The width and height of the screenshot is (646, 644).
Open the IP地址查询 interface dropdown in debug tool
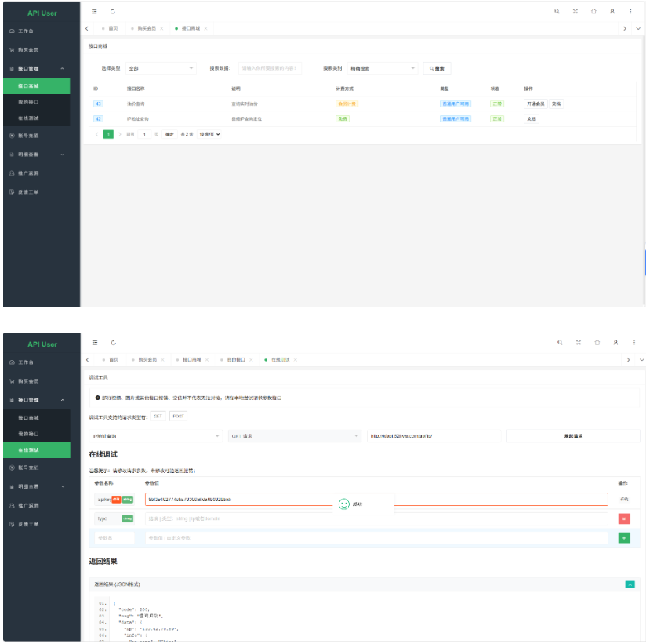(x=157, y=436)
